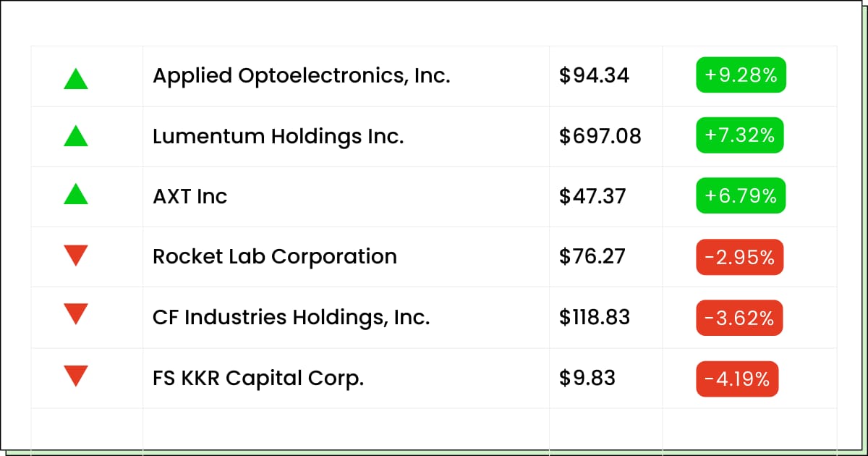
Task: Select CF Industries Holdings, Inc. name
Action: [292, 317]
